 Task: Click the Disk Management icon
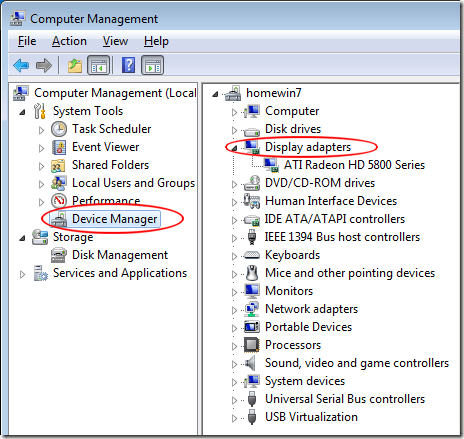[59, 255]
